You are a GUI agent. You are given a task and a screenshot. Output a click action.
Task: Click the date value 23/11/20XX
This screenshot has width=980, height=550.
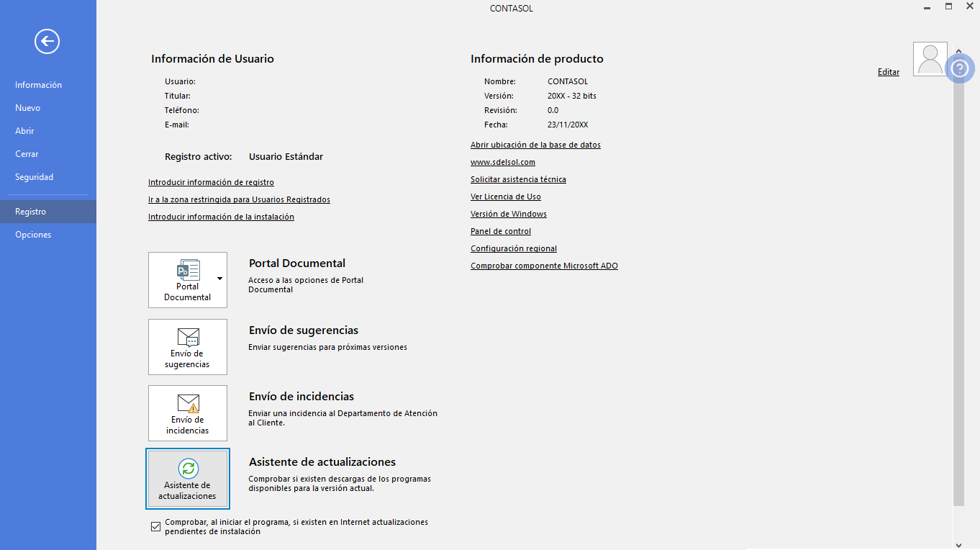pyautogui.click(x=568, y=125)
